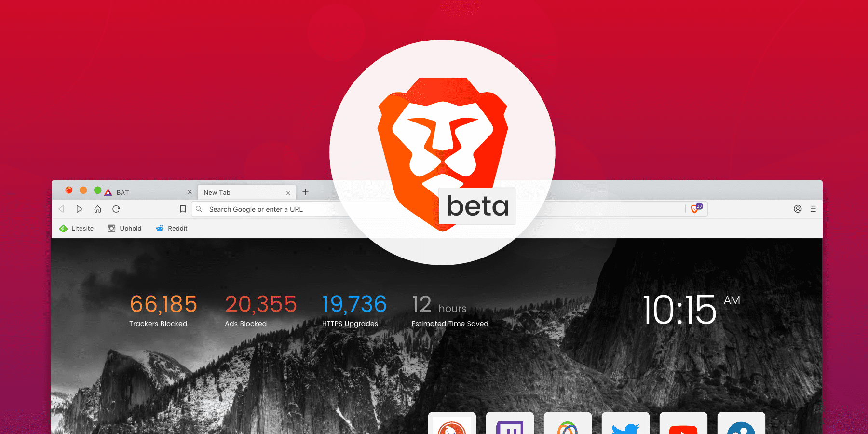868x434 pixels.
Task: Add a new tab with plus button
Action: tap(305, 192)
